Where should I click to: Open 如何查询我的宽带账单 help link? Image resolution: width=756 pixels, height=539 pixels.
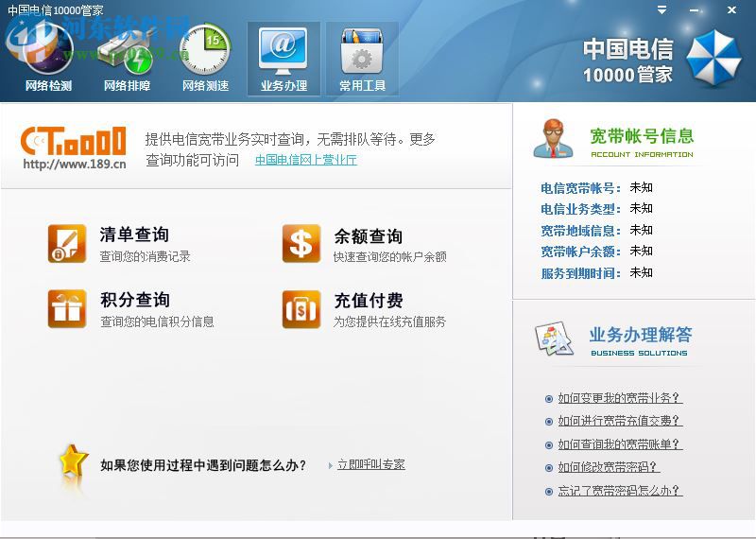620,443
